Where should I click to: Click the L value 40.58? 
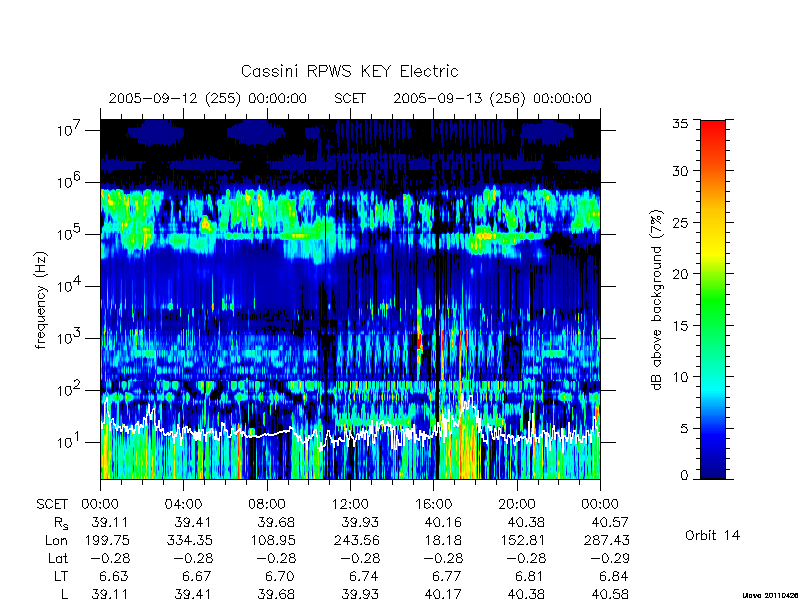pos(610,594)
